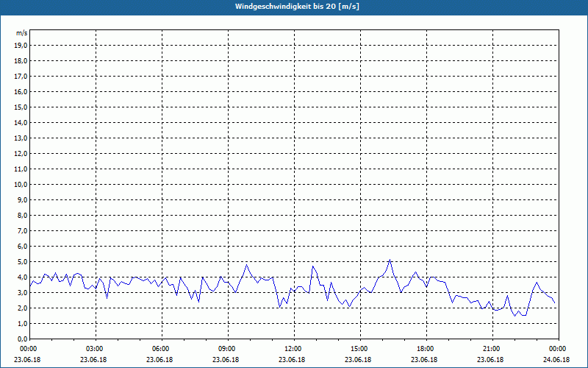Click the 0,0 y-axis label
The width and height of the screenshot is (588, 368).
click(x=23, y=339)
